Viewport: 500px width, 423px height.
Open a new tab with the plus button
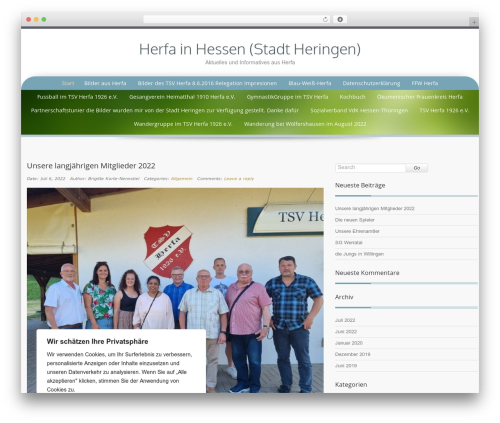[x=474, y=22]
